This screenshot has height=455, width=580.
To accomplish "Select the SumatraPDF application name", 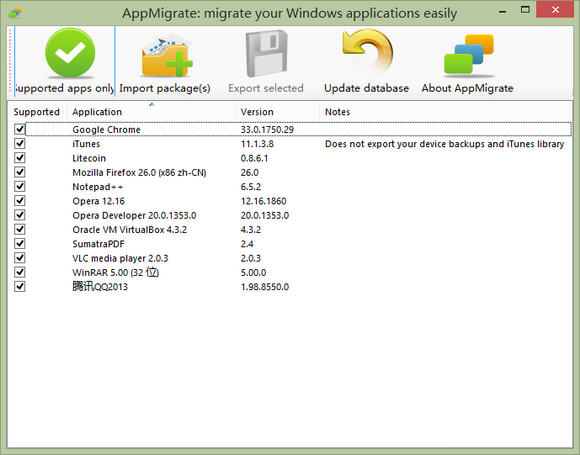I will pos(98,244).
